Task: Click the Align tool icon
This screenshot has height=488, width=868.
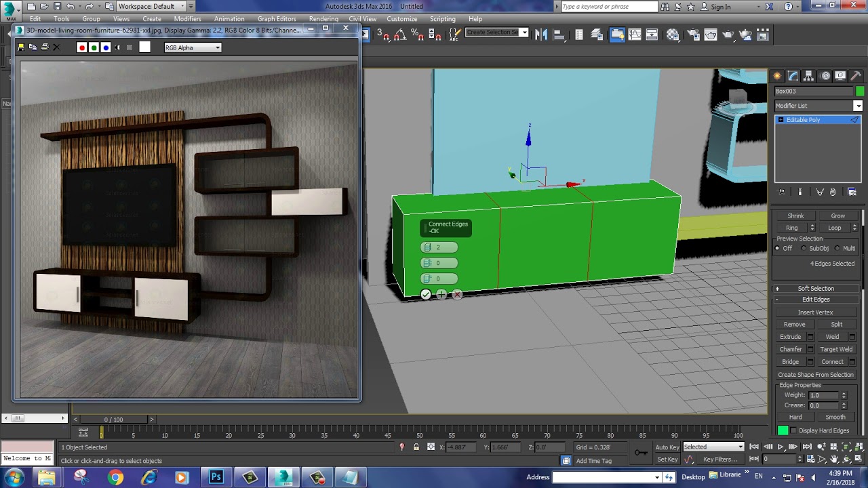Action: [x=558, y=35]
